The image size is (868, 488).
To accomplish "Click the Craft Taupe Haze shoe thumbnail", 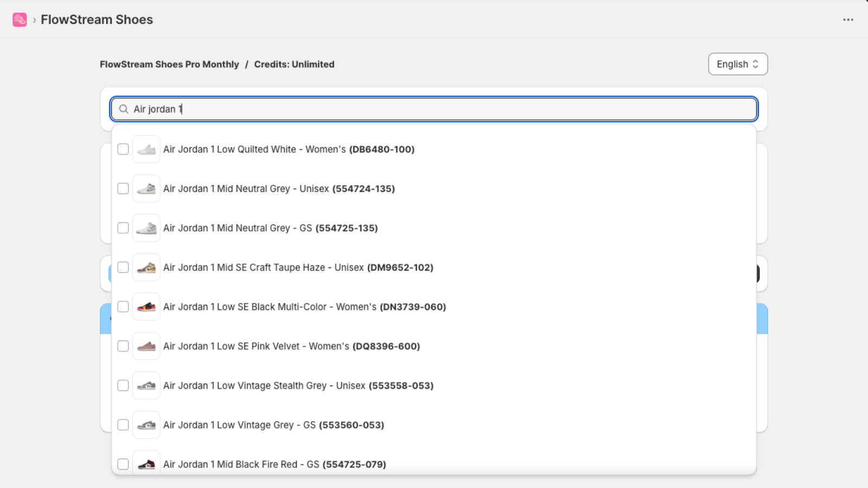I will point(146,267).
